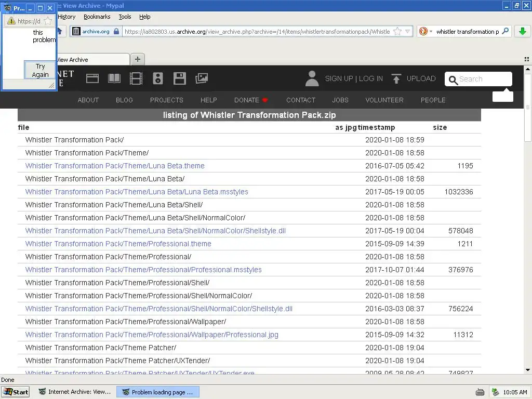Open the Texts book icon

tap(114, 78)
